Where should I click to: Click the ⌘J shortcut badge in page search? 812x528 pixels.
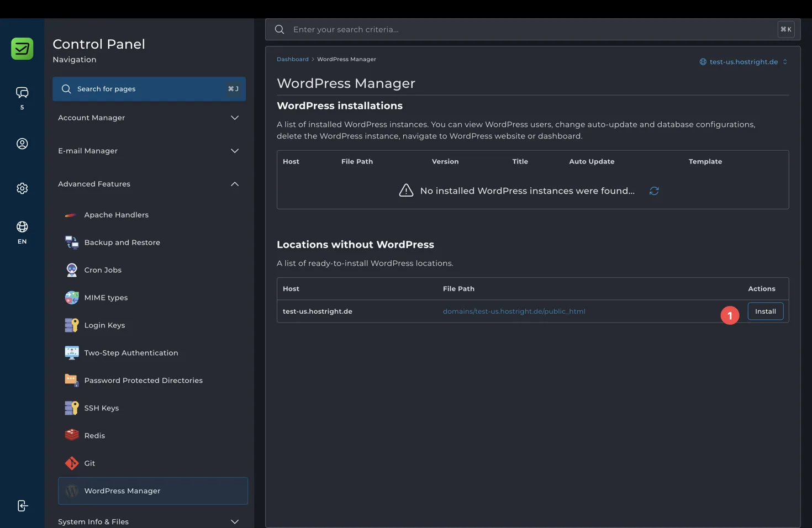(233, 89)
